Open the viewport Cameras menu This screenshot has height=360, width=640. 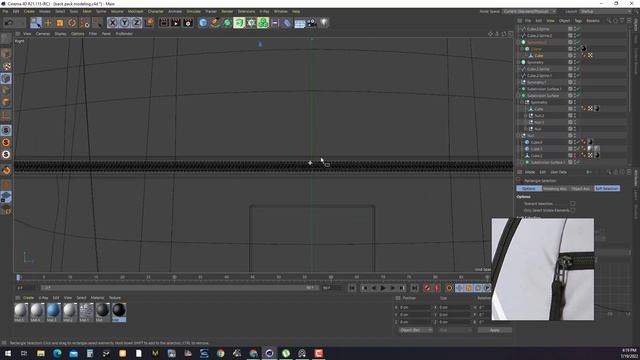[x=43, y=34]
